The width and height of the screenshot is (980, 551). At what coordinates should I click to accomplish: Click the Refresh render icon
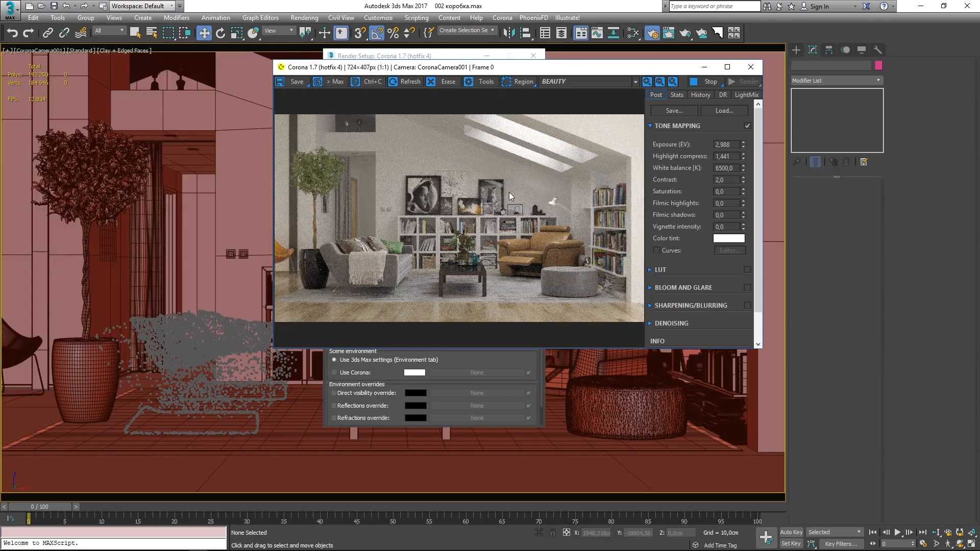(x=393, y=81)
